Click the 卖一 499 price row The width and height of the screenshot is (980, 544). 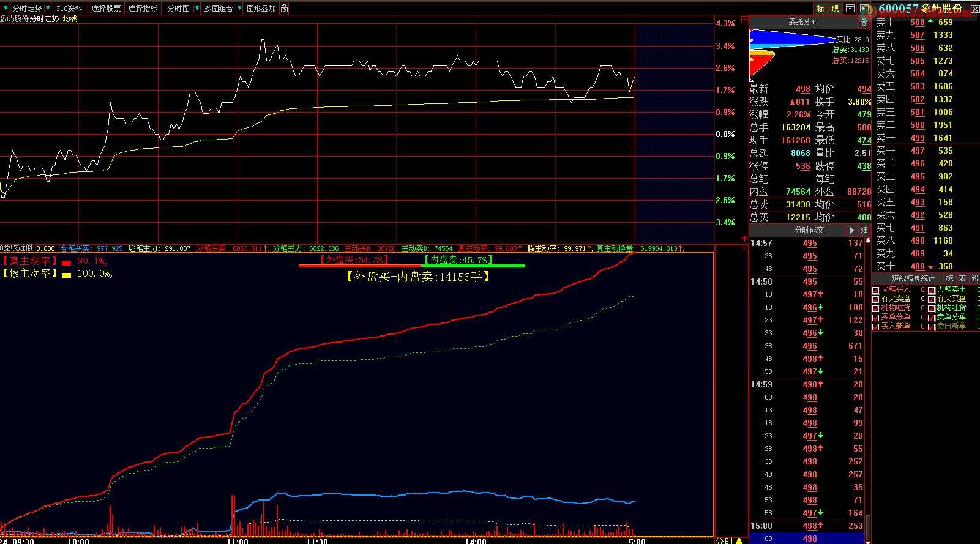click(x=915, y=138)
